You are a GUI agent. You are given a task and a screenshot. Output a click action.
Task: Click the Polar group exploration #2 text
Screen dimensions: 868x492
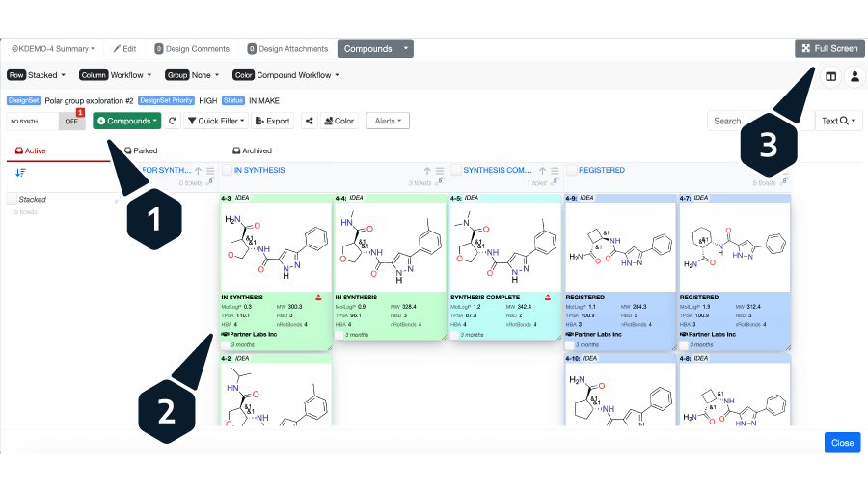pyautogui.click(x=89, y=100)
